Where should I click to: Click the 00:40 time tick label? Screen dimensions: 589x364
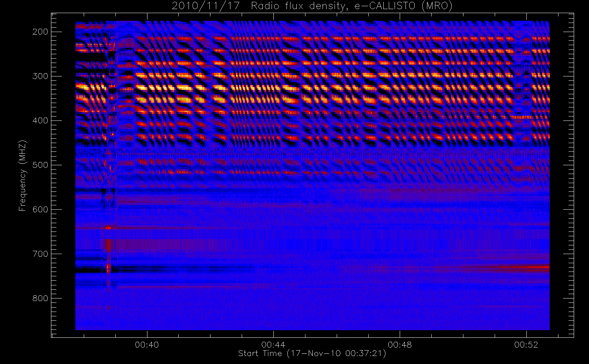point(147,345)
